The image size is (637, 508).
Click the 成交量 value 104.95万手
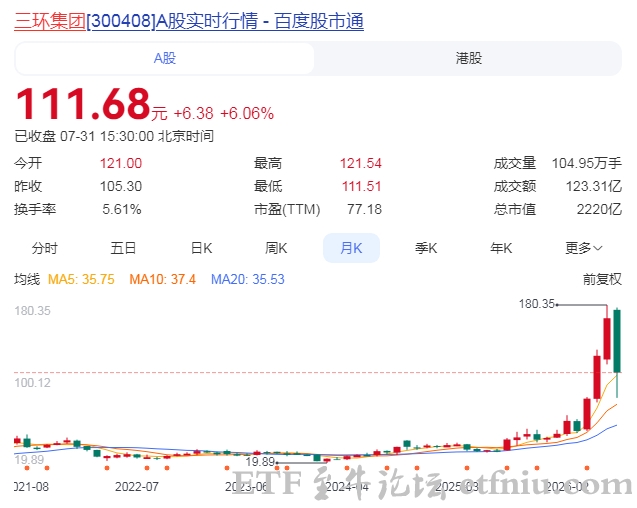click(x=587, y=163)
